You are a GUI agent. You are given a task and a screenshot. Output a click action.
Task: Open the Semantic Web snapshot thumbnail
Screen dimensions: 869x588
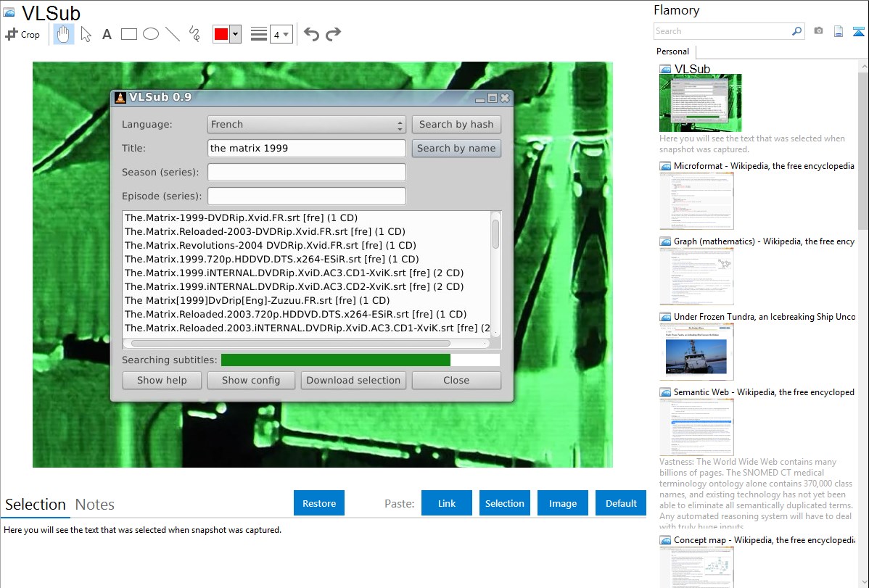[696, 427]
